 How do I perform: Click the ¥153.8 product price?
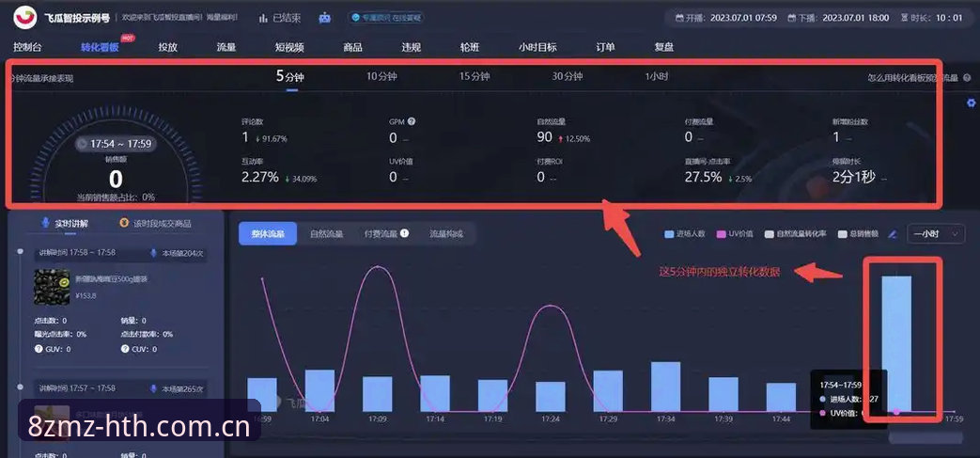(86, 295)
